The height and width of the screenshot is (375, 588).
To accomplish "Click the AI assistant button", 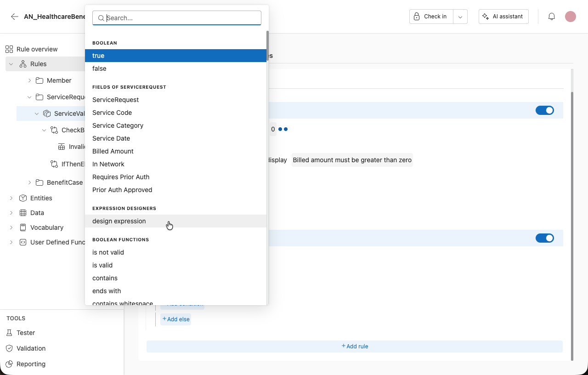I will (x=503, y=17).
